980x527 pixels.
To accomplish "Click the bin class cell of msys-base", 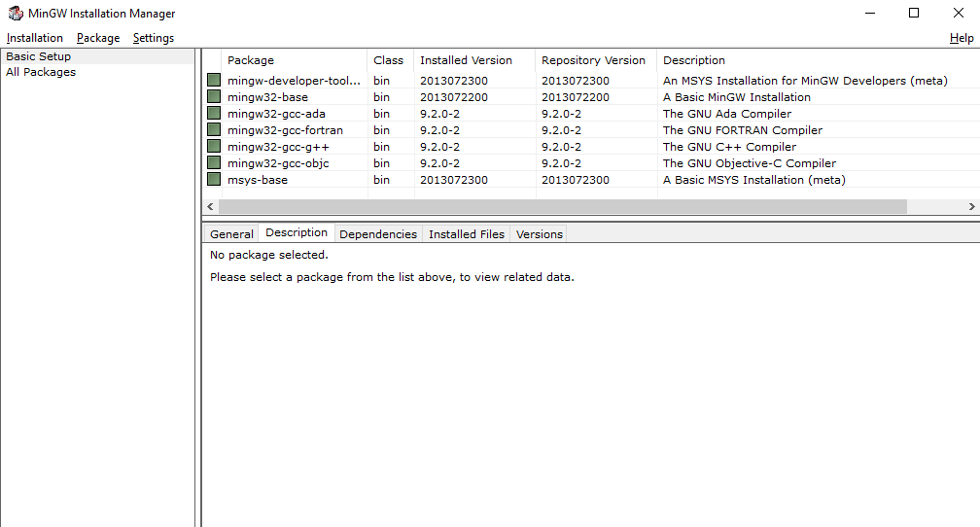I will point(381,180).
